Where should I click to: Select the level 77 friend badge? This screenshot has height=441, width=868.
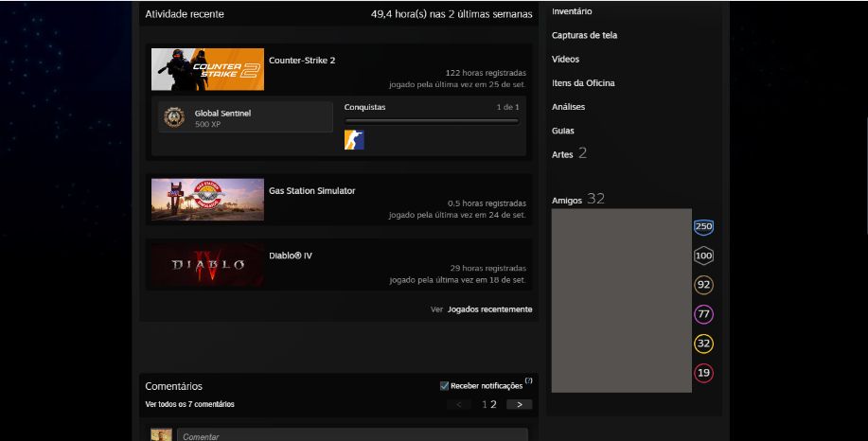703,314
